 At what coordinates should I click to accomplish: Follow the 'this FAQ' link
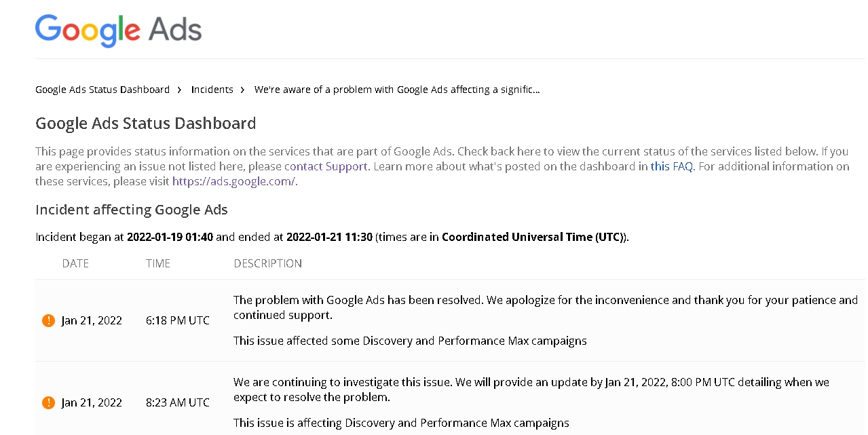671,166
